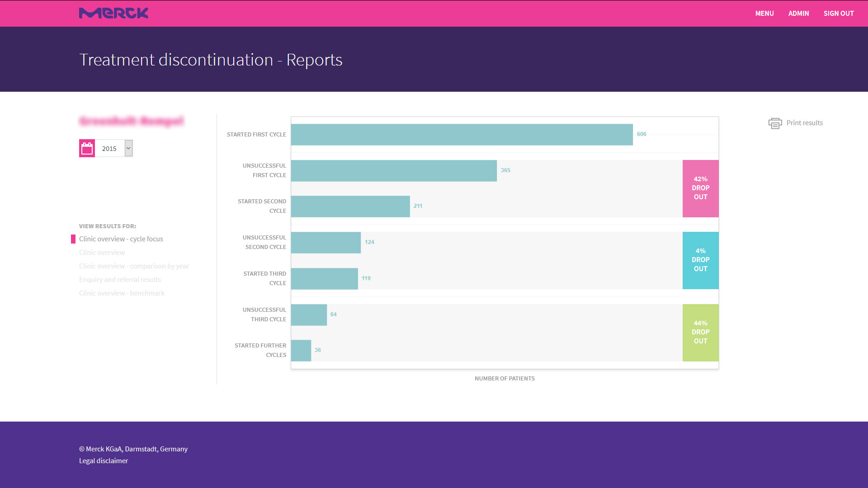Open the ADMIN section
Screen dimensions: 868x488
(x=799, y=13)
